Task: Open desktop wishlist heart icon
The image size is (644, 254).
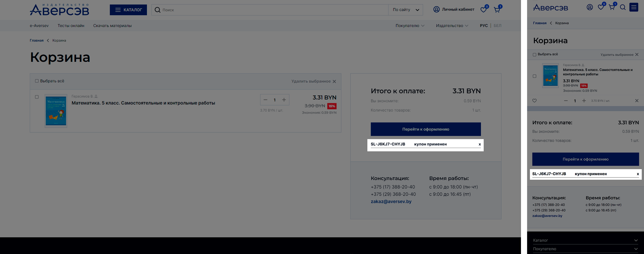Action: pyautogui.click(x=483, y=10)
